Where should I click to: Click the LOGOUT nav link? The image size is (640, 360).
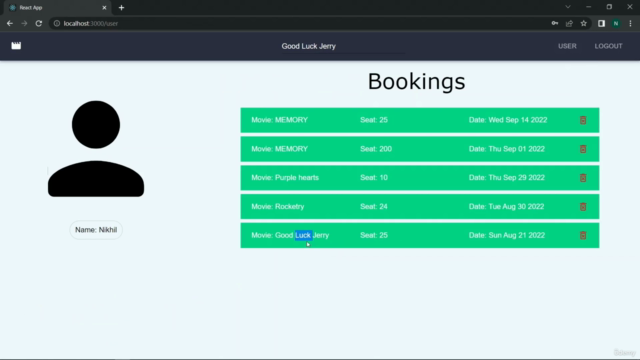(608, 46)
